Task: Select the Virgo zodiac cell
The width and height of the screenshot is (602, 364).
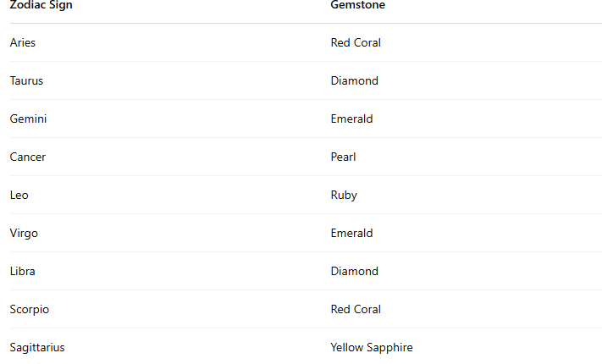Action: coord(24,233)
